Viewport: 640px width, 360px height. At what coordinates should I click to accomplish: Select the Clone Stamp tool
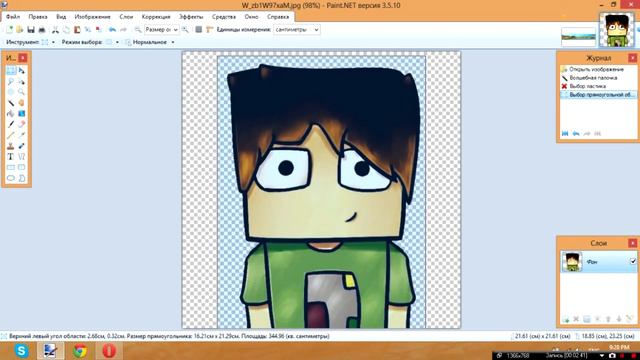pos(11,146)
